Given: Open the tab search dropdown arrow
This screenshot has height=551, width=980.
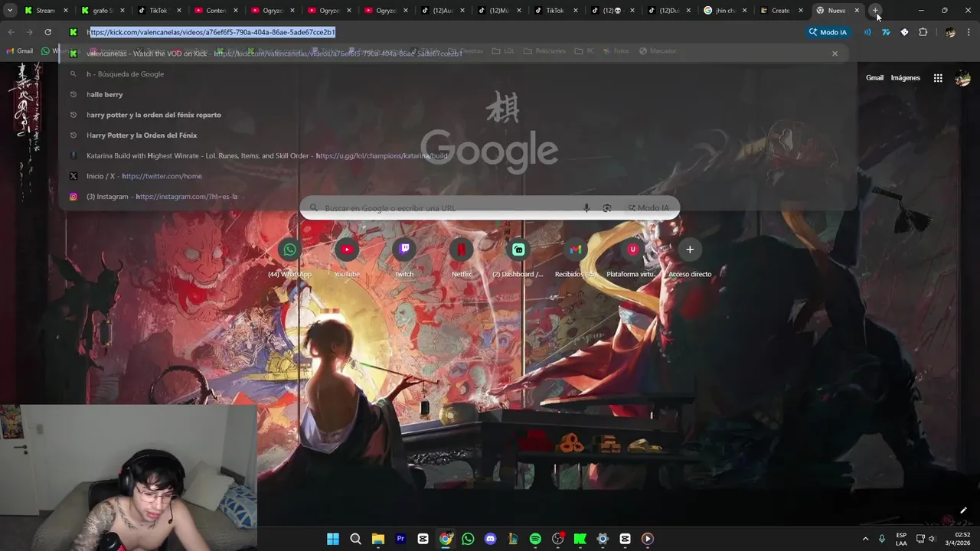Looking at the screenshot, I should coord(10,11).
